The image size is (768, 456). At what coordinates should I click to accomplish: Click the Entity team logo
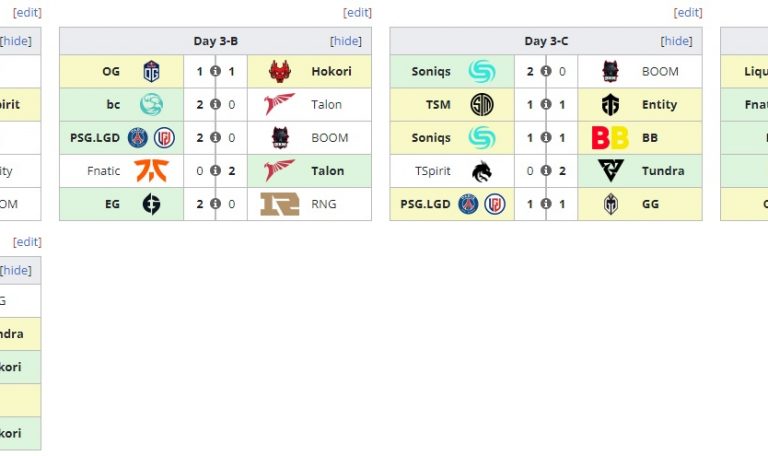click(x=610, y=104)
